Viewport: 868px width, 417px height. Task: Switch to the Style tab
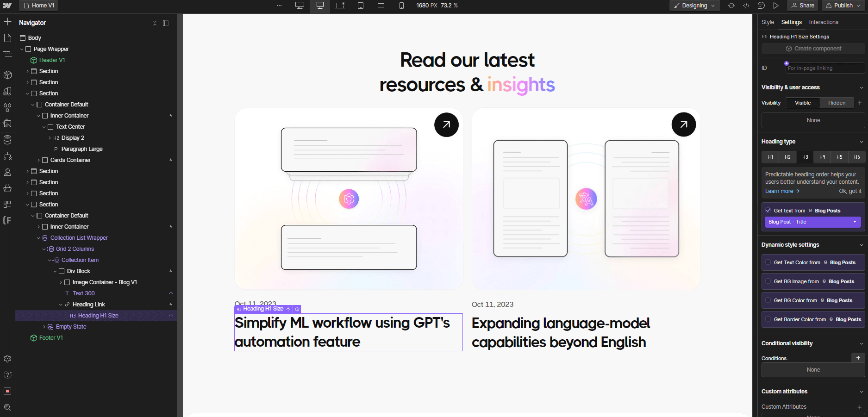click(x=767, y=22)
